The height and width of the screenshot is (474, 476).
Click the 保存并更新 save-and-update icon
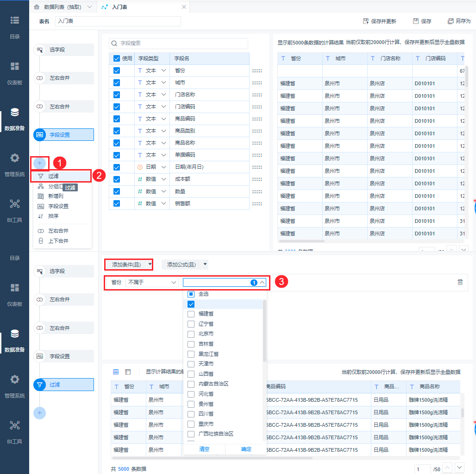tap(366, 21)
